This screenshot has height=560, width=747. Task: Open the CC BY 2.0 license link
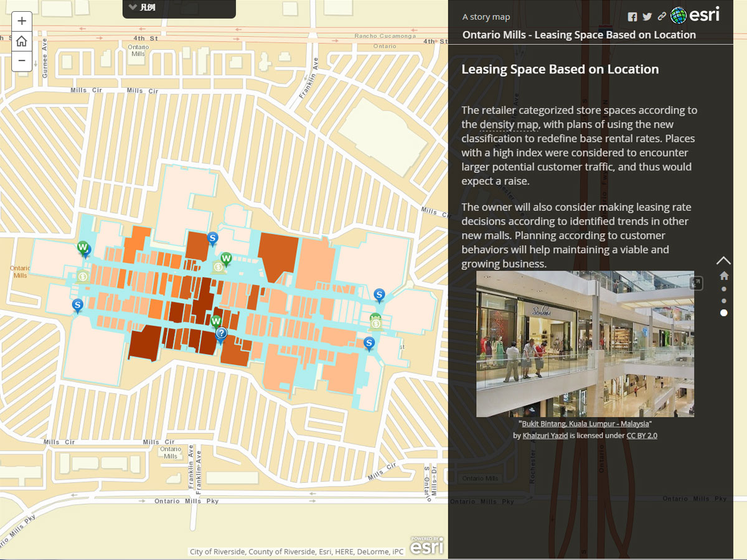(641, 436)
